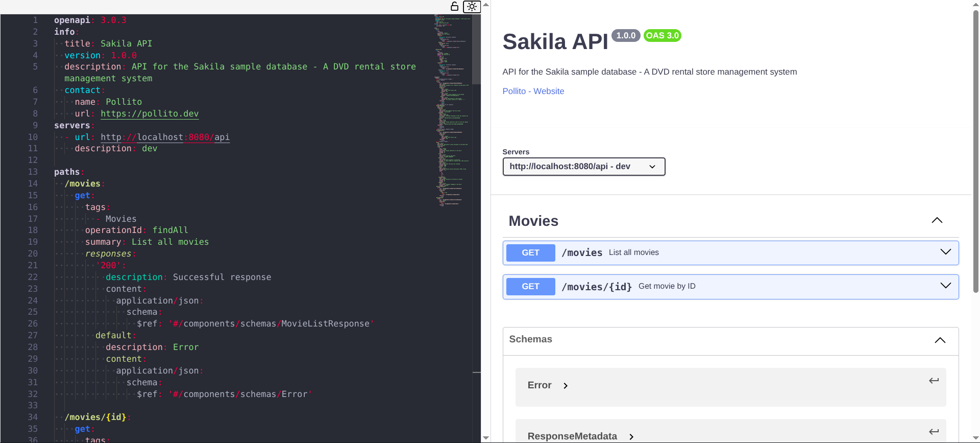Expand the GET /movies/{id} operation chevron
980x443 pixels.
[945, 286]
